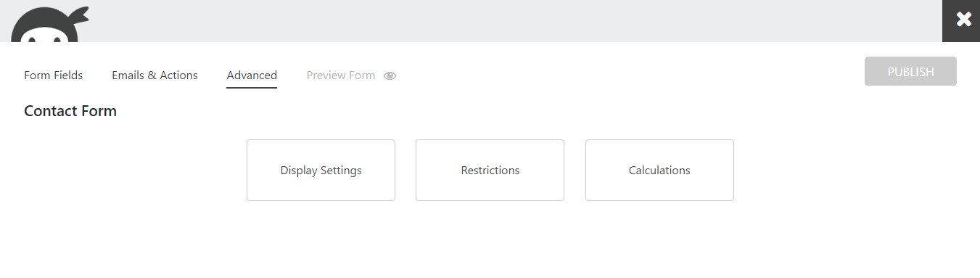Click the PUBLISH button
The height and width of the screenshot is (278, 980).
(910, 71)
